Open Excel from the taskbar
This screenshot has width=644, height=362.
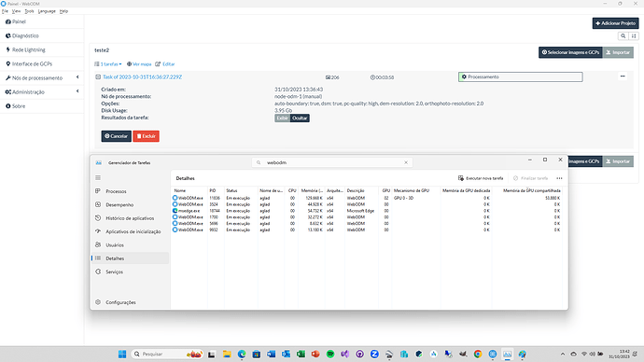301,355
